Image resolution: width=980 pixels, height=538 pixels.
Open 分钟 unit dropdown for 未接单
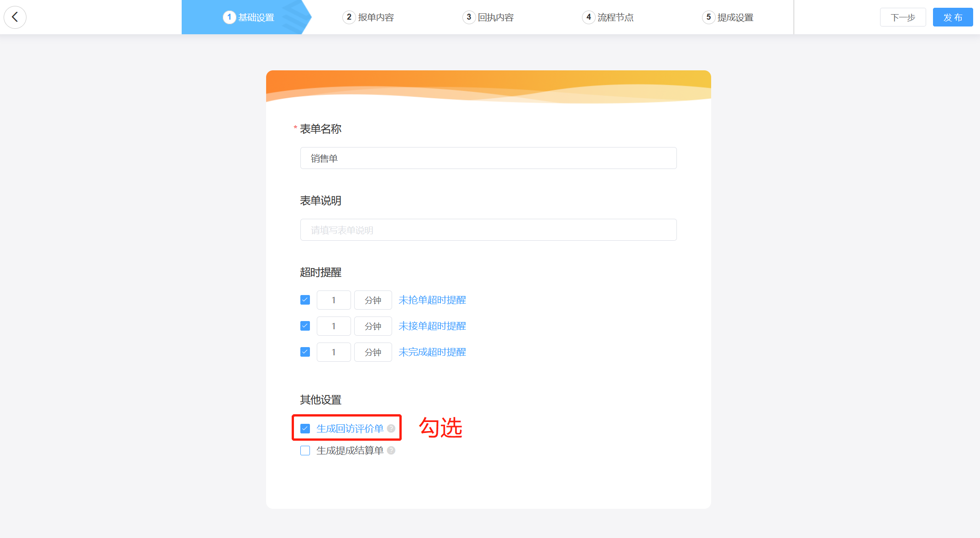[373, 326]
